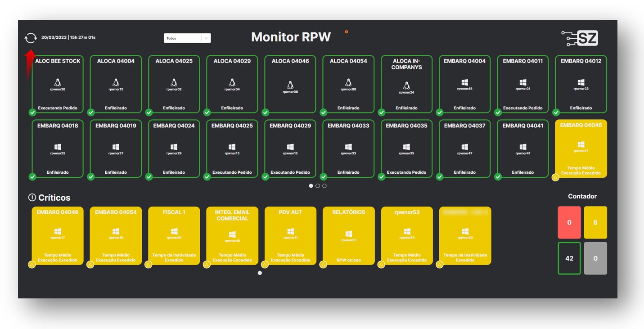Click the refresh icon beside the date
Screen dimensions: 644x329
pyautogui.click(x=31, y=38)
